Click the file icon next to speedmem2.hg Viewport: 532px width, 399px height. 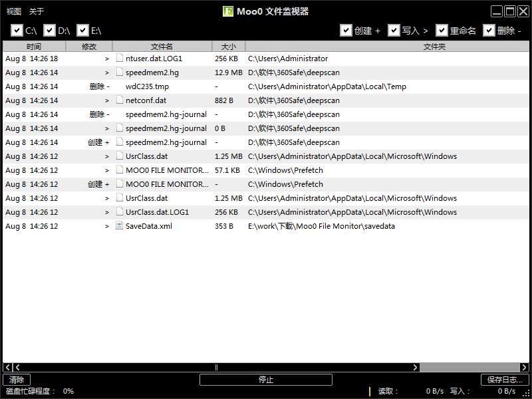tap(118, 72)
